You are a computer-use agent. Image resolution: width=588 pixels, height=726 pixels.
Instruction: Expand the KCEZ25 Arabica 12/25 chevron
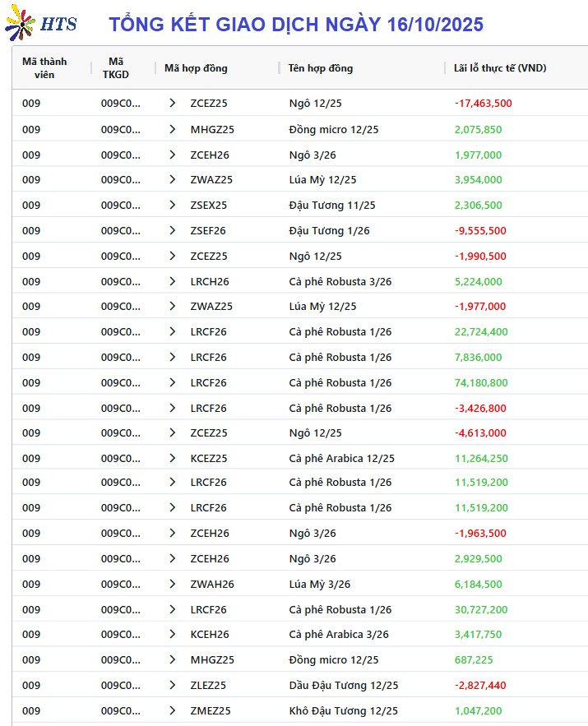click(x=173, y=459)
